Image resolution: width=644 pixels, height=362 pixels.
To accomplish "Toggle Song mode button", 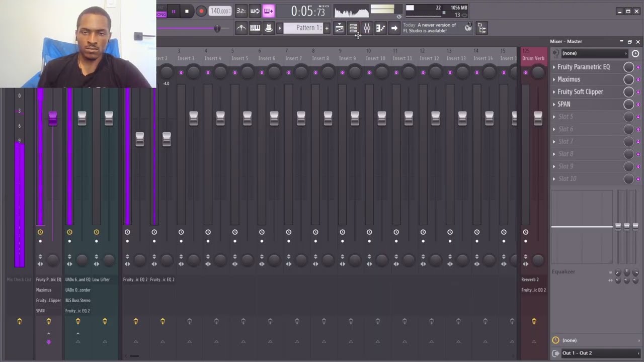I will click(x=161, y=14).
